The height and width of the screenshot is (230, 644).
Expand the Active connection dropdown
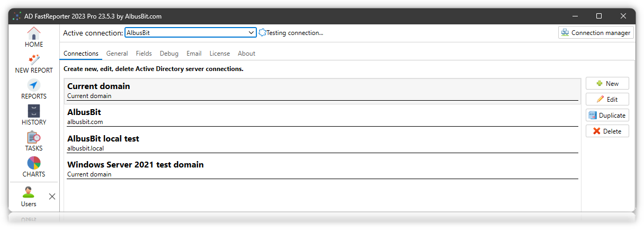point(251,33)
